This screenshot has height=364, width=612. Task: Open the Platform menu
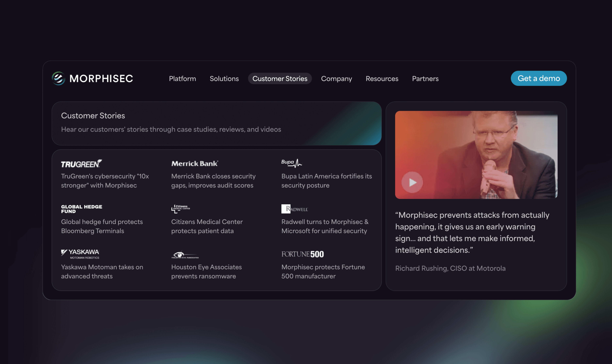coord(182,79)
